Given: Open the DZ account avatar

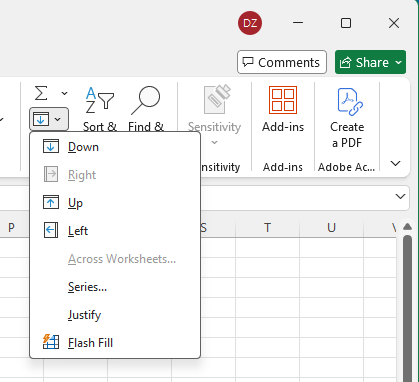Looking at the screenshot, I should pos(250,23).
